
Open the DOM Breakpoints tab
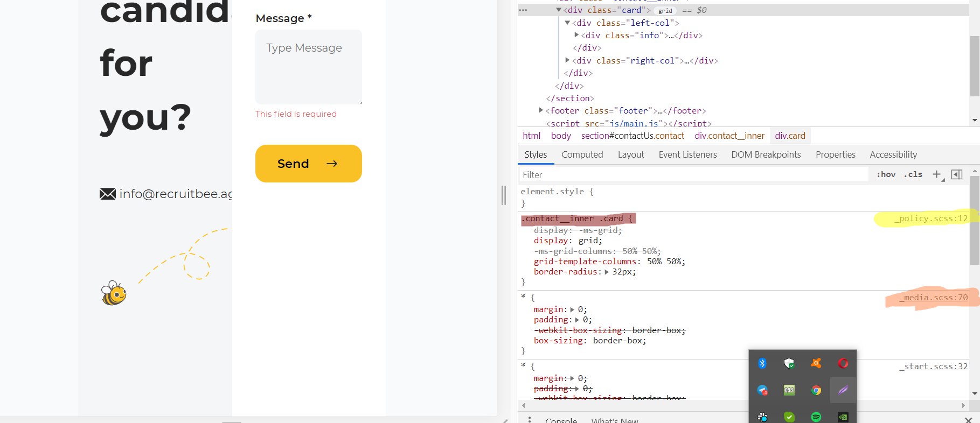766,154
